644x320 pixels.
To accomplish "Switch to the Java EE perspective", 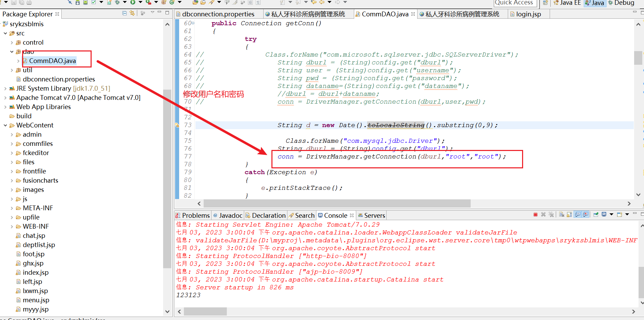I will [x=567, y=3].
